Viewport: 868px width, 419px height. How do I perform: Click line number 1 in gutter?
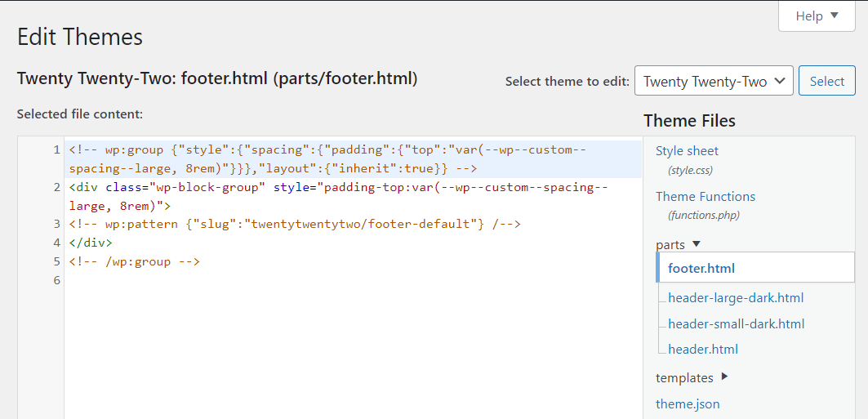(56, 150)
